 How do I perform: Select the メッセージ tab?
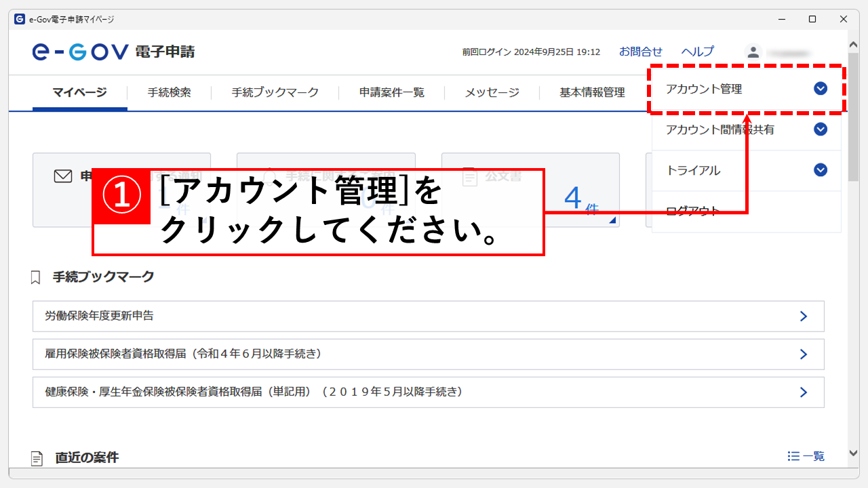pyautogui.click(x=492, y=92)
